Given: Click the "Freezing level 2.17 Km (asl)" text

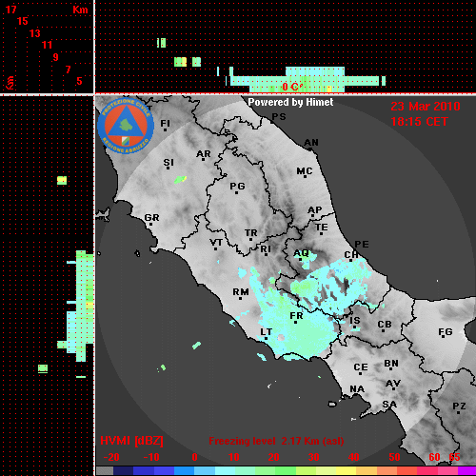Looking at the screenshot, I should click(x=276, y=441).
